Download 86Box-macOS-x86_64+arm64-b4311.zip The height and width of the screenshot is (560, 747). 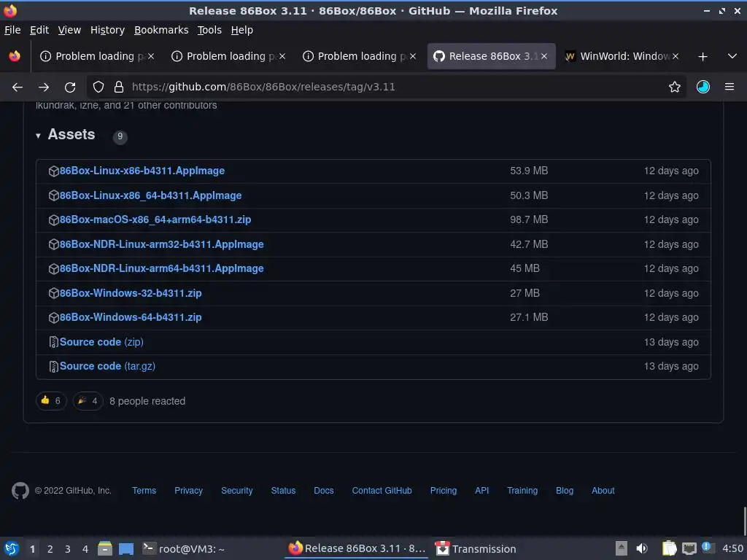(x=155, y=220)
